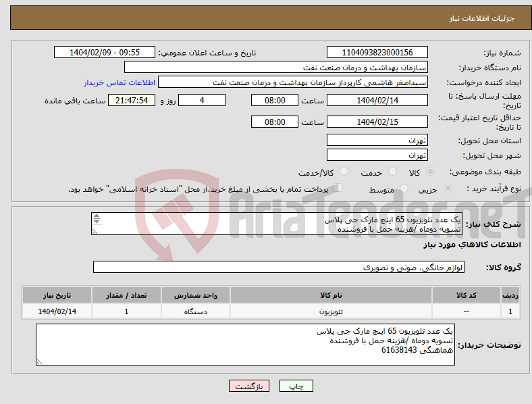This screenshot has width=532, height=404.
Task: Click the up arrow in the شرح کلی نیاز box
Action: tap(97, 216)
